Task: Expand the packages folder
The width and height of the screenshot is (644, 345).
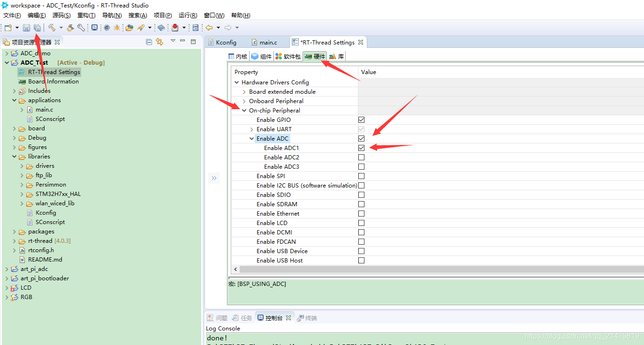Action: point(14,232)
